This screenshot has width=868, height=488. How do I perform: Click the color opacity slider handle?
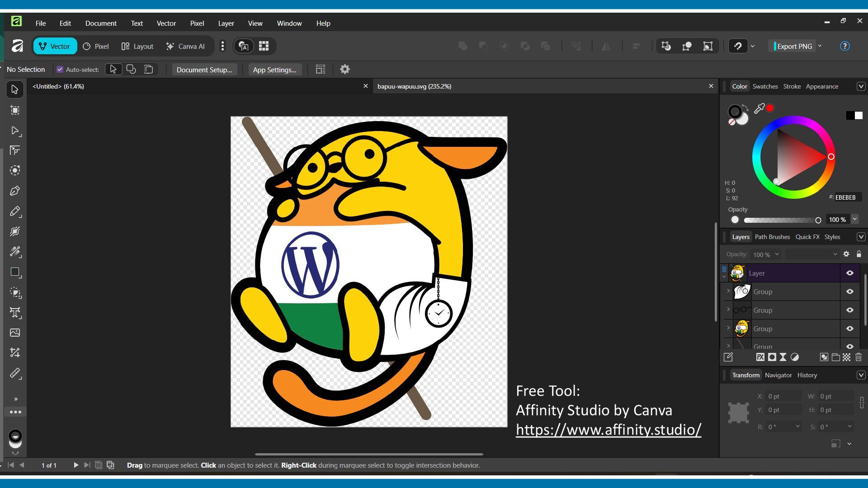[x=818, y=220]
